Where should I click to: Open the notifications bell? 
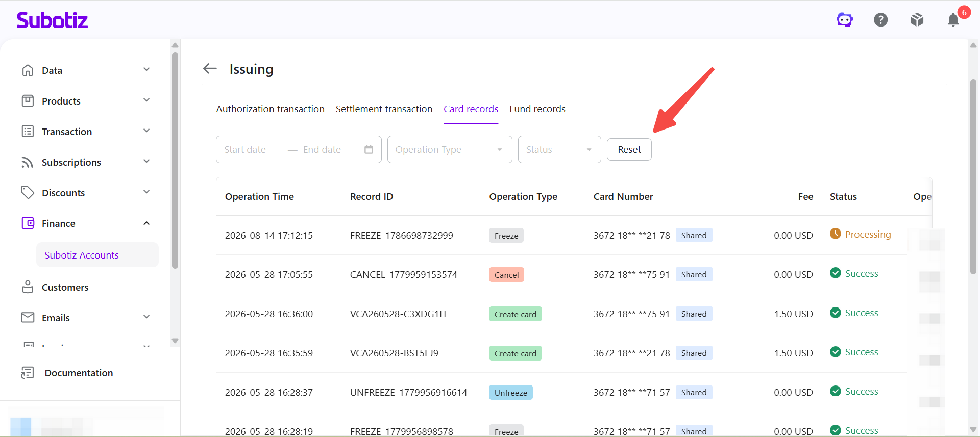pos(953,20)
